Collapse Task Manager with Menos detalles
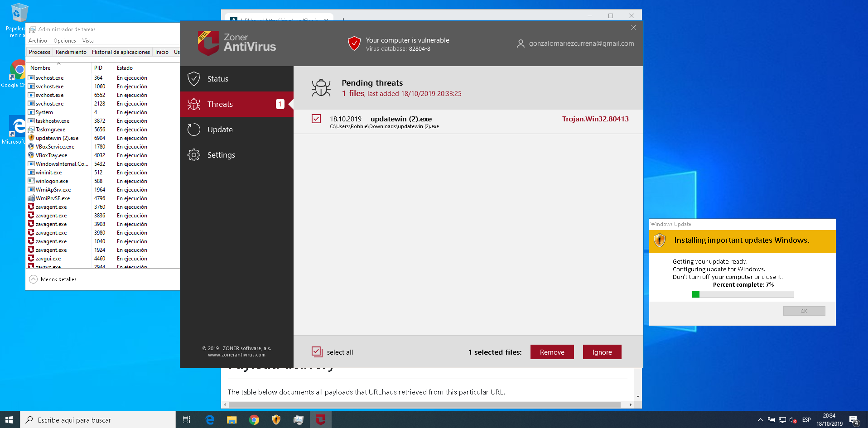 53,279
